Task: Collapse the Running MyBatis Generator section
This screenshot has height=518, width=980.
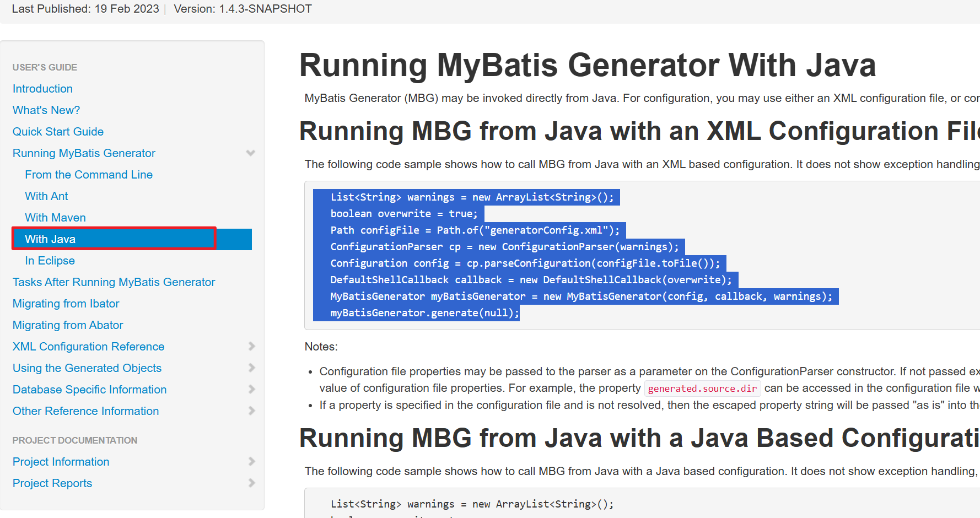Action: click(251, 153)
